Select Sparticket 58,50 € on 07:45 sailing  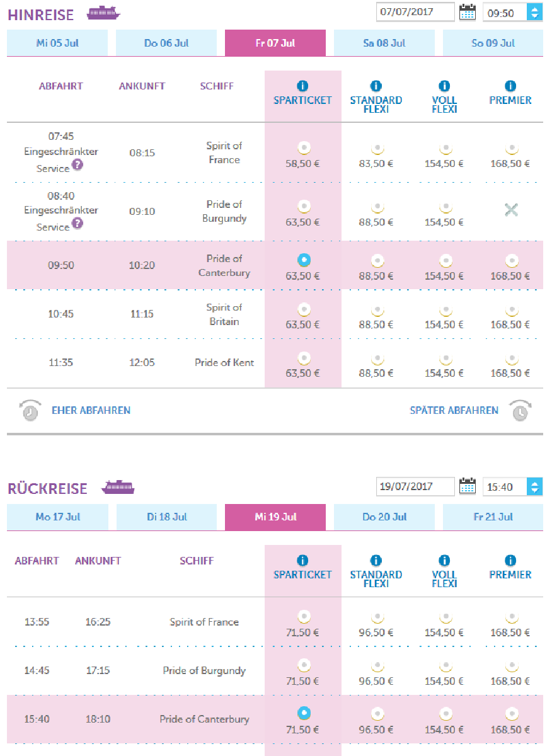303,149
